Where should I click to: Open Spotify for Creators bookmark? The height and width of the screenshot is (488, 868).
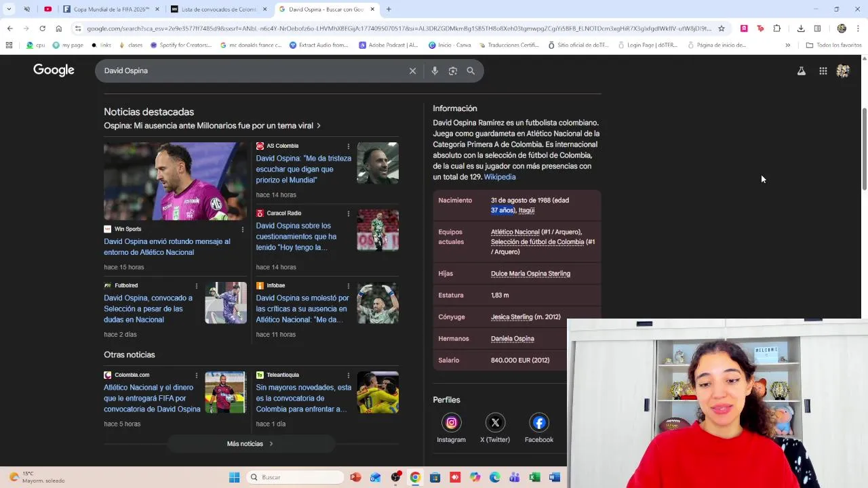tap(181, 45)
